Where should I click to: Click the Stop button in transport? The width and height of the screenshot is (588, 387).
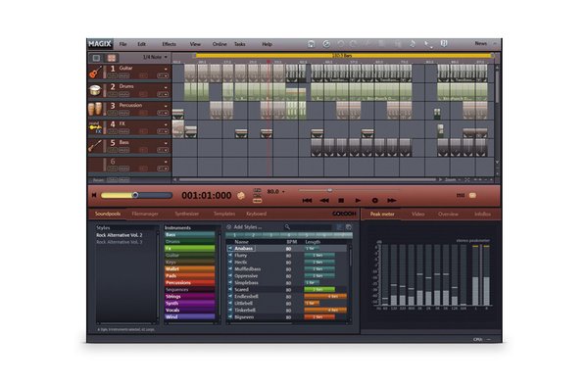pyautogui.click(x=341, y=201)
